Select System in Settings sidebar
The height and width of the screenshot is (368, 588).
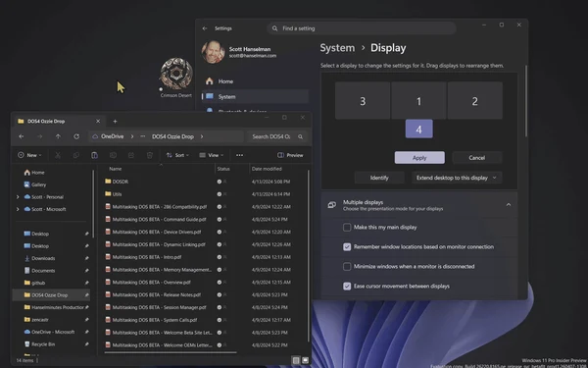255,96
